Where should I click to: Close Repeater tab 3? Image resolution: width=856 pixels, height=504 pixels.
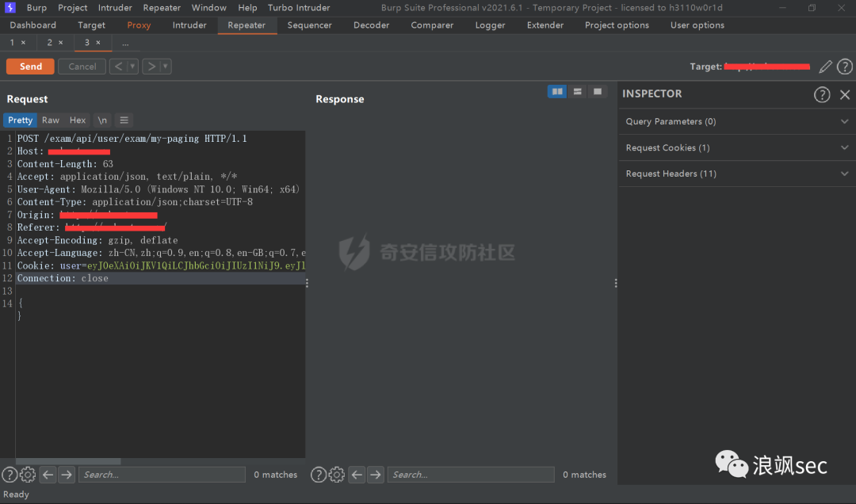(x=98, y=43)
